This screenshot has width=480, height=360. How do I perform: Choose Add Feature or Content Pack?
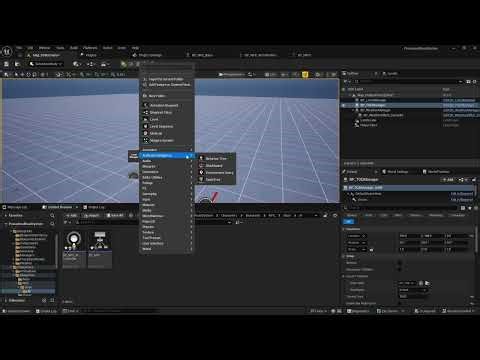tap(167, 85)
